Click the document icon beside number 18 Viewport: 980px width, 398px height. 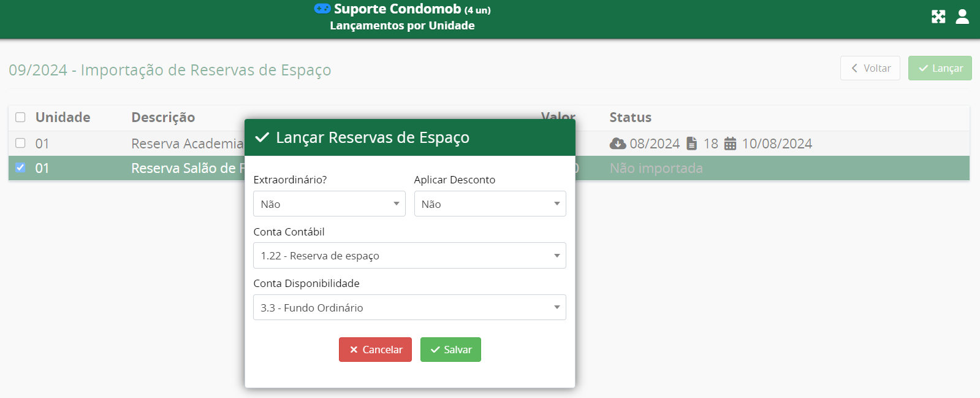point(692,144)
